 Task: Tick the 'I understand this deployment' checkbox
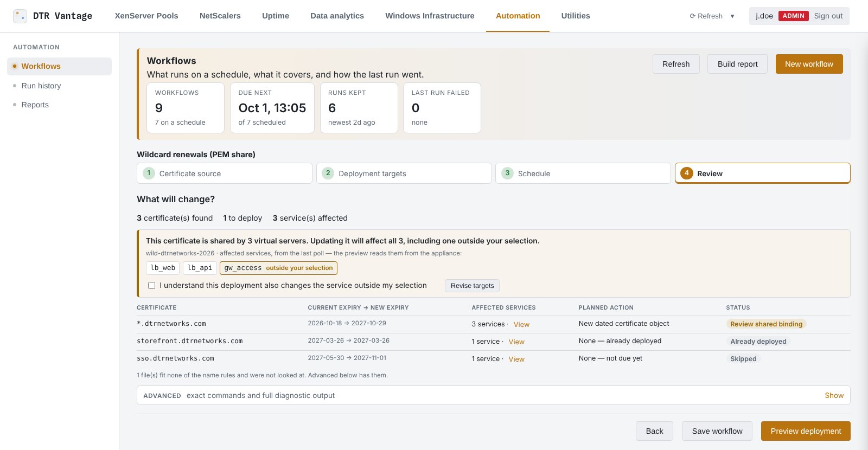(152, 286)
